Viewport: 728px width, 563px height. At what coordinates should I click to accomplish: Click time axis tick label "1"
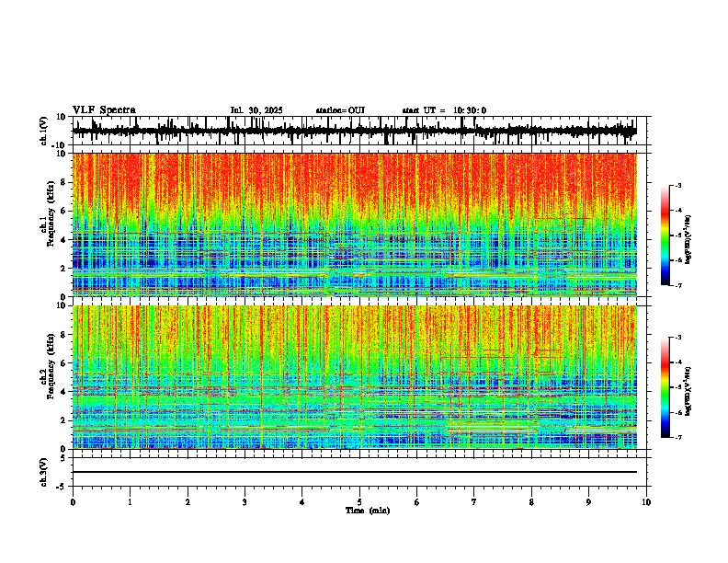click(x=130, y=502)
